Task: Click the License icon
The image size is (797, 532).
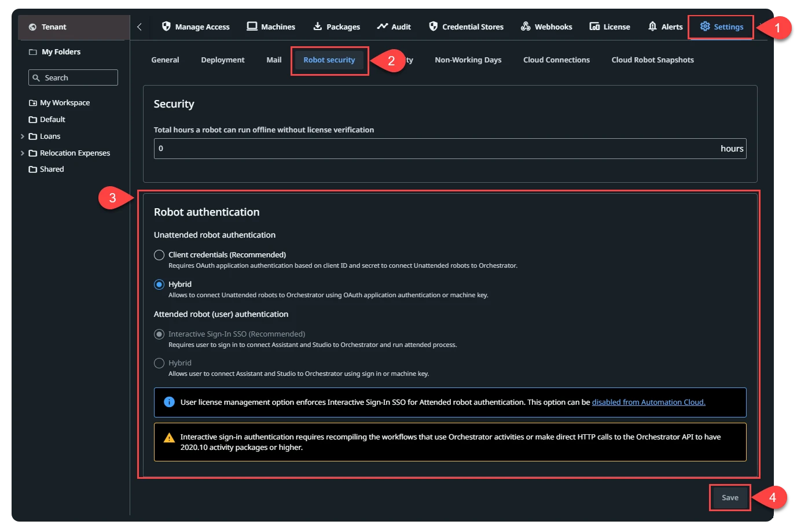Action: tap(594, 26)
